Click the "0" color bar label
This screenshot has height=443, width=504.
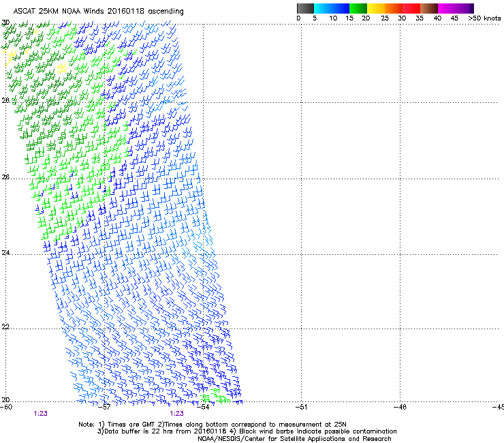298,18
